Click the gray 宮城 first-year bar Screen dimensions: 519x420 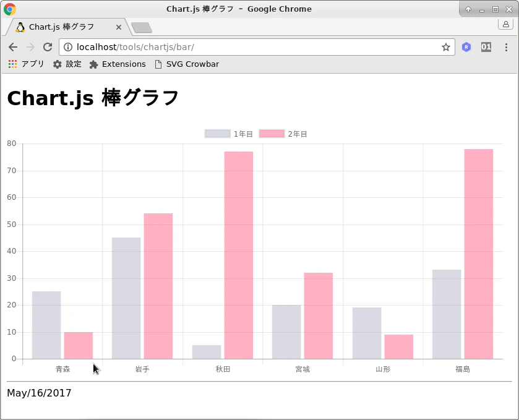point(286,332)
